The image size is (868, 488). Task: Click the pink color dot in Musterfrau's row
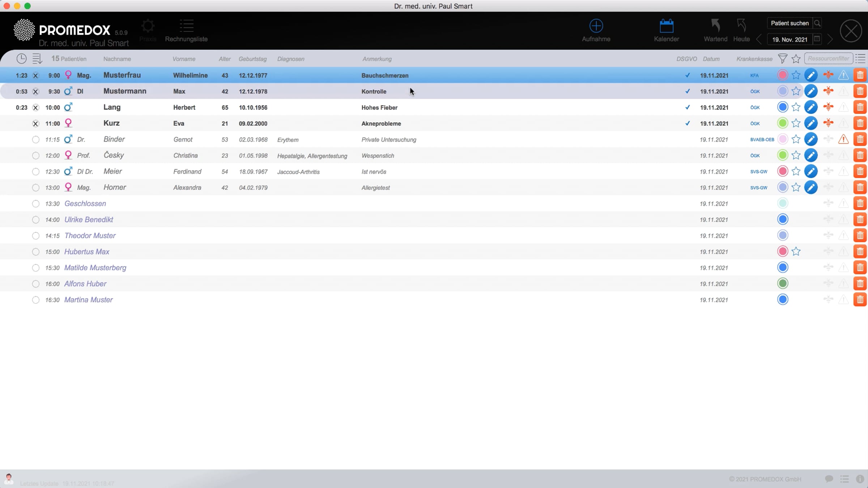tap(782, 75)
